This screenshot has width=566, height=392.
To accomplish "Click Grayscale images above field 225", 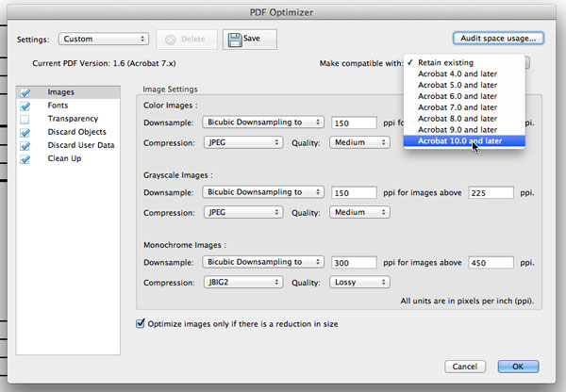I will [491, 193].
